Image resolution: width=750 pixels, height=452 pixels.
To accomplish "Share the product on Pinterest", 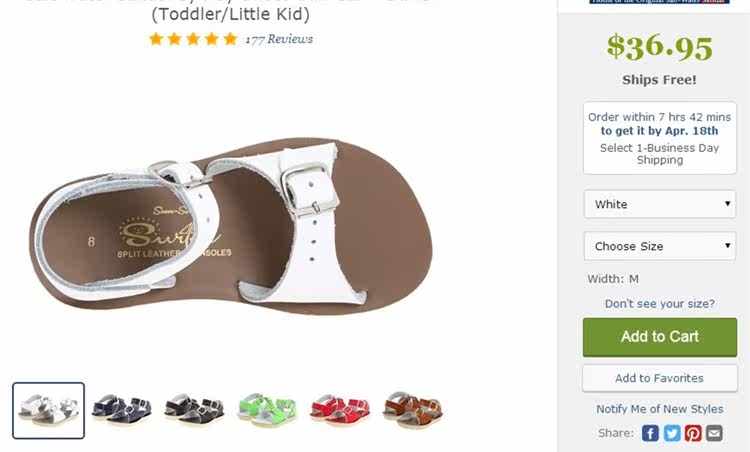I will (693, 433).
